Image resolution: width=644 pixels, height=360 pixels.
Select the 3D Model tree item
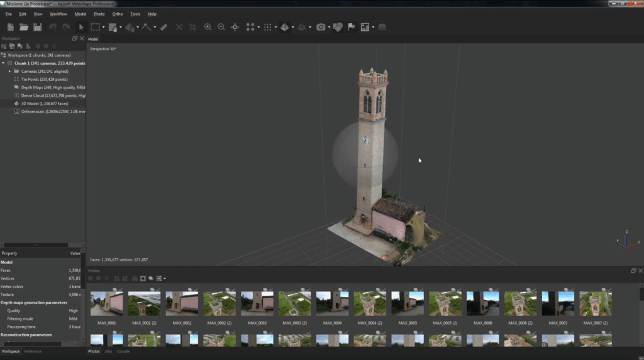[x=45, y=104]
